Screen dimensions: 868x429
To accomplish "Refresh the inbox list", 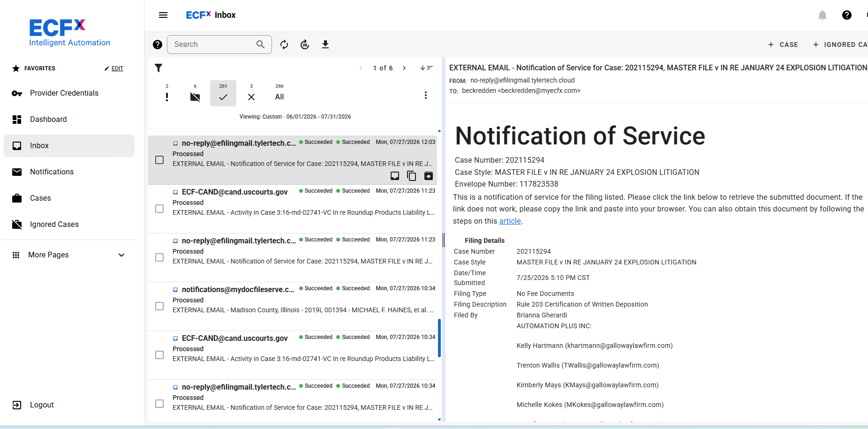I will (284, 45).
